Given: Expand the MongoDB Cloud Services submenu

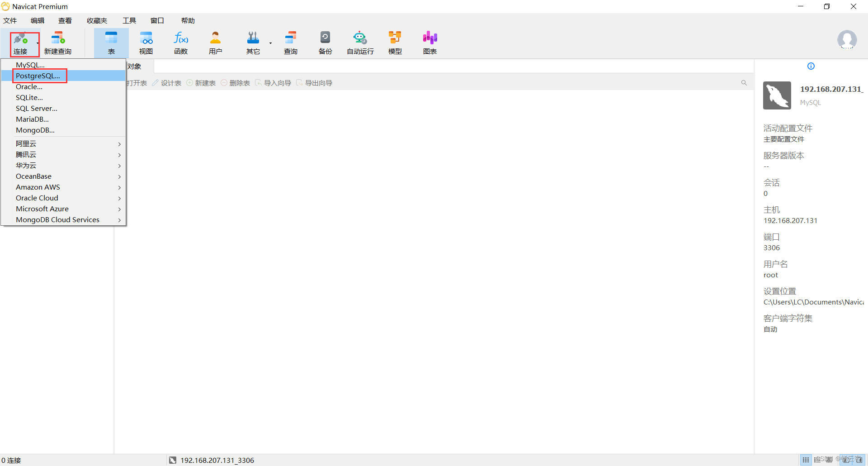Looking at the screenshot, I should click(63, 219).
